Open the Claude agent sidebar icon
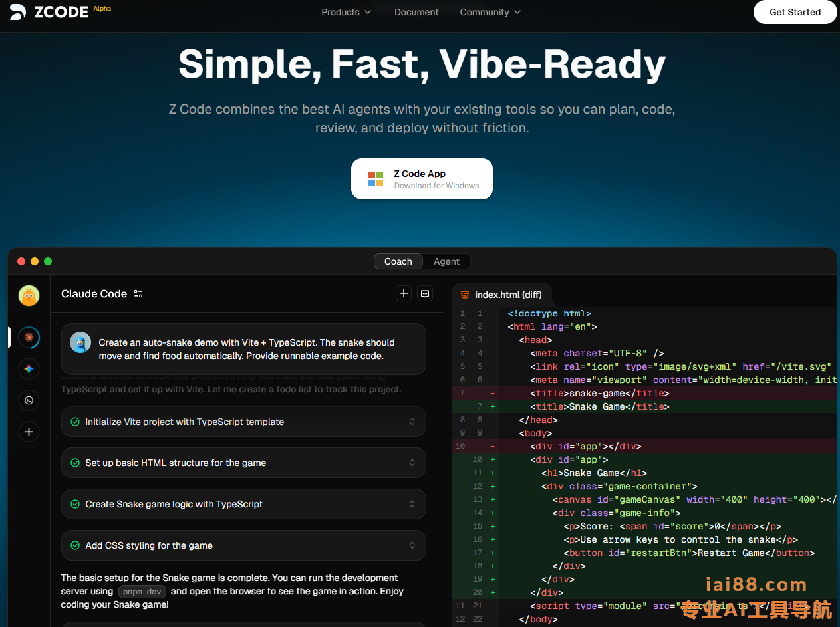 point(29,338)
